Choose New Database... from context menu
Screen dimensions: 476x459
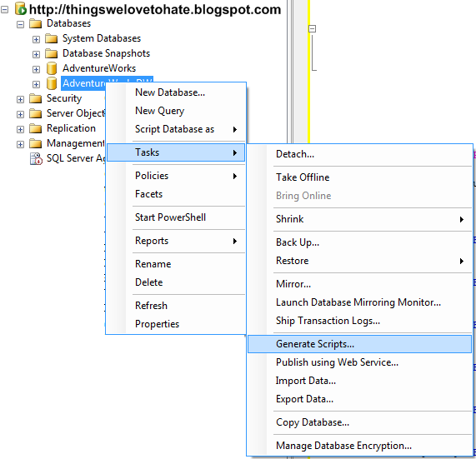(176, 92)
